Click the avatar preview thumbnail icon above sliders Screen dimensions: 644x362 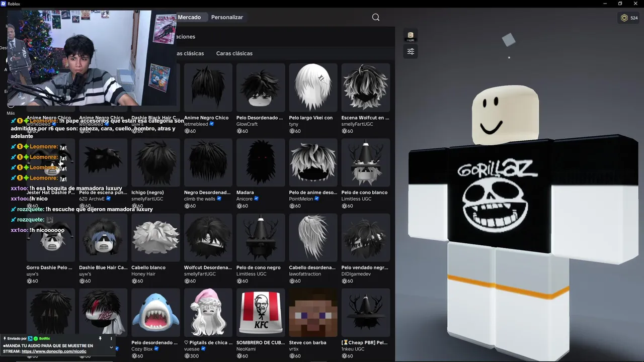coord(411,36)
